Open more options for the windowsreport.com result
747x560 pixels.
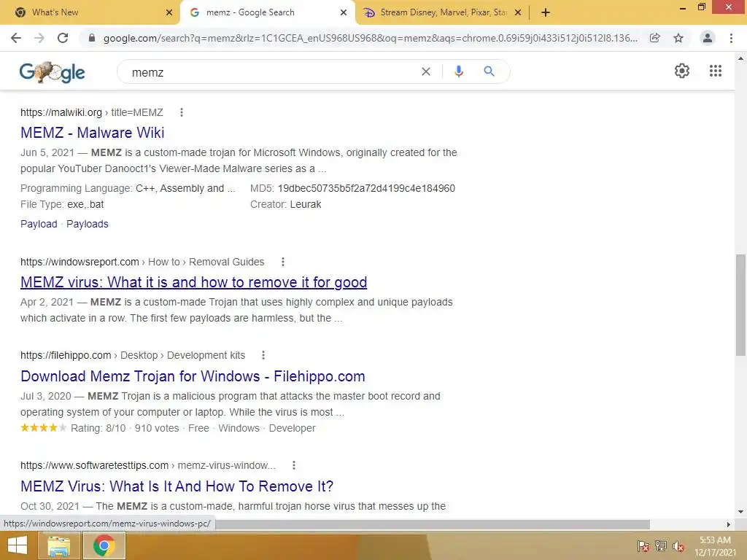[x=282, y=262]
